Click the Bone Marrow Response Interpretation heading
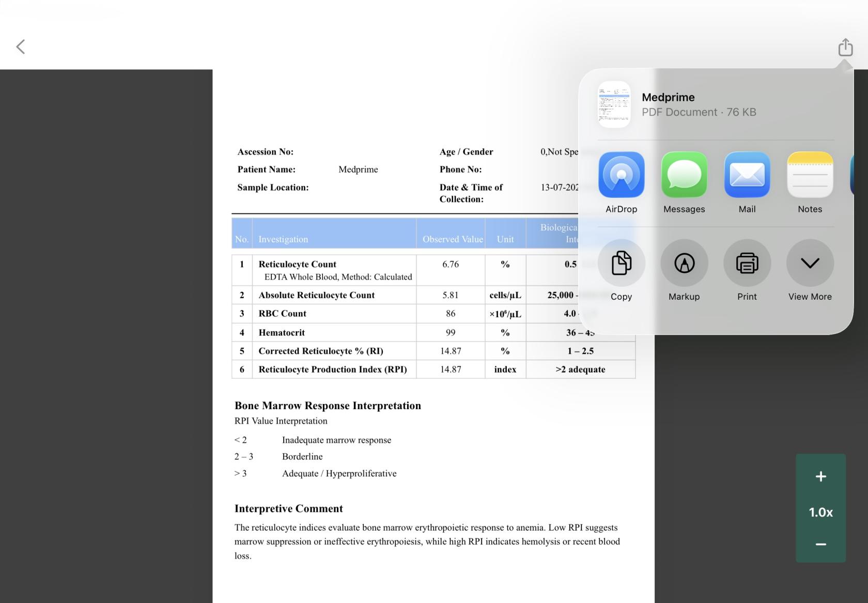 click(328, 406)
